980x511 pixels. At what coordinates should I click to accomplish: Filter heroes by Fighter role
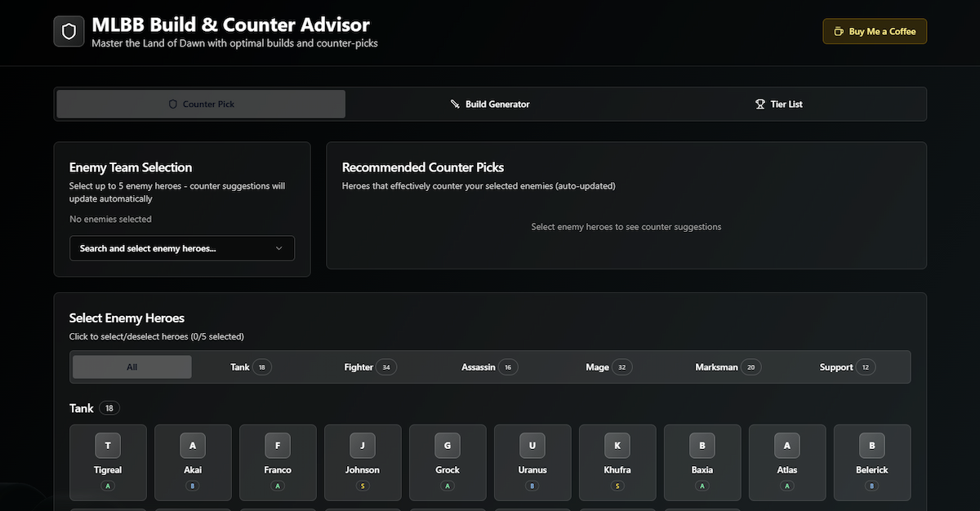(370, 367)
